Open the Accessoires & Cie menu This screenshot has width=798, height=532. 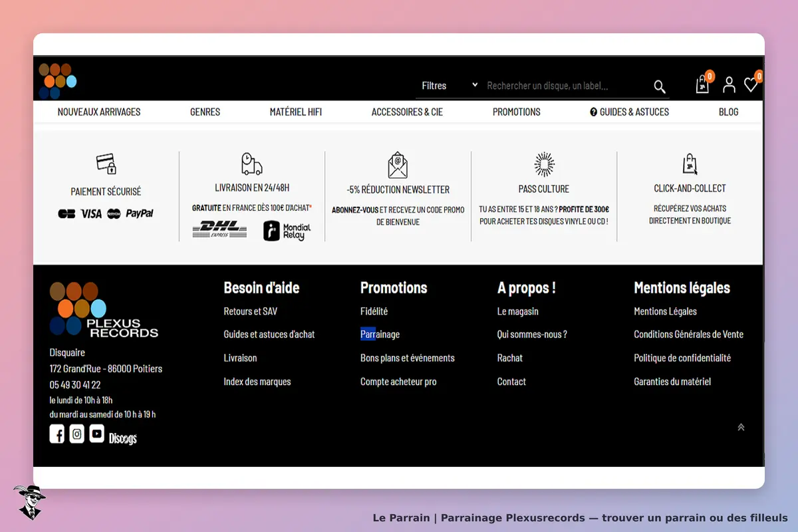(x=407, y=112)
